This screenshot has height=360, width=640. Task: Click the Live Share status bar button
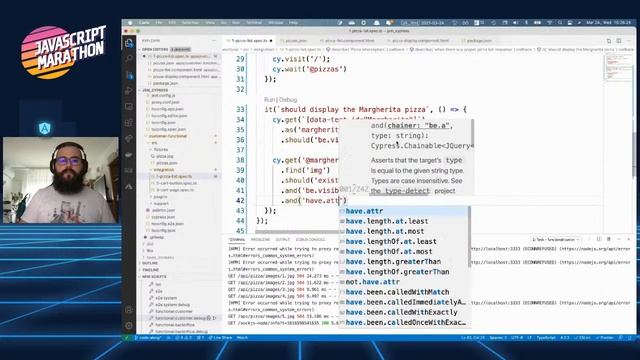[220, 338]
